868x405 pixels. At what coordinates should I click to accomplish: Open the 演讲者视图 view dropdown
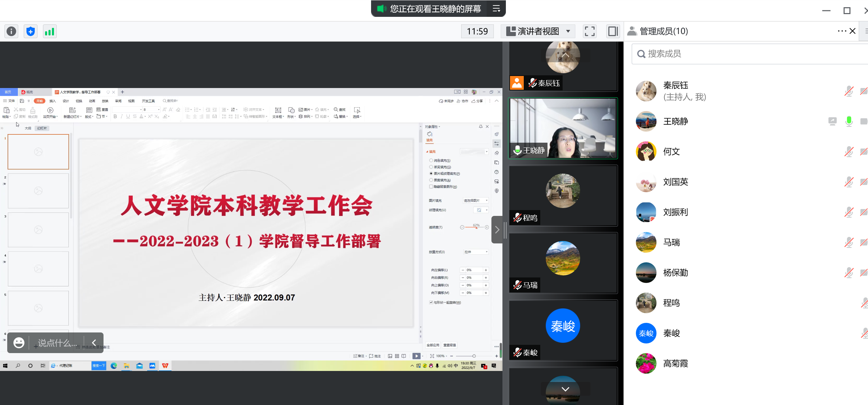(x=539, y=32)
